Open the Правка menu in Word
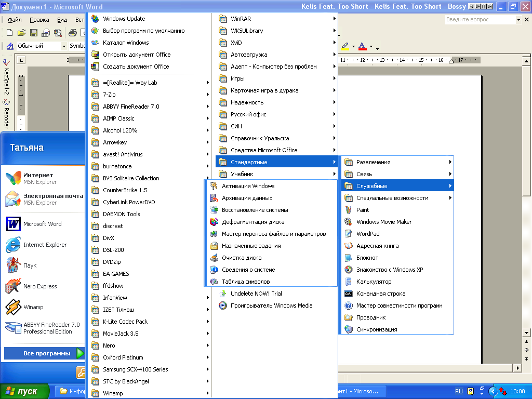This screenshot has height=399, width=532. (x=39, y=20)
